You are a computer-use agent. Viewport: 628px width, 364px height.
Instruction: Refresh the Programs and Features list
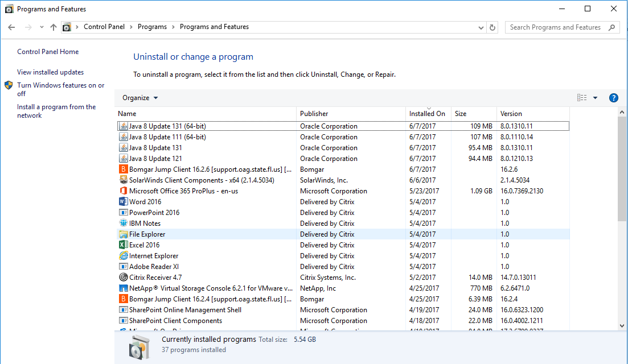pyautogui.click(x=492, y=27)
